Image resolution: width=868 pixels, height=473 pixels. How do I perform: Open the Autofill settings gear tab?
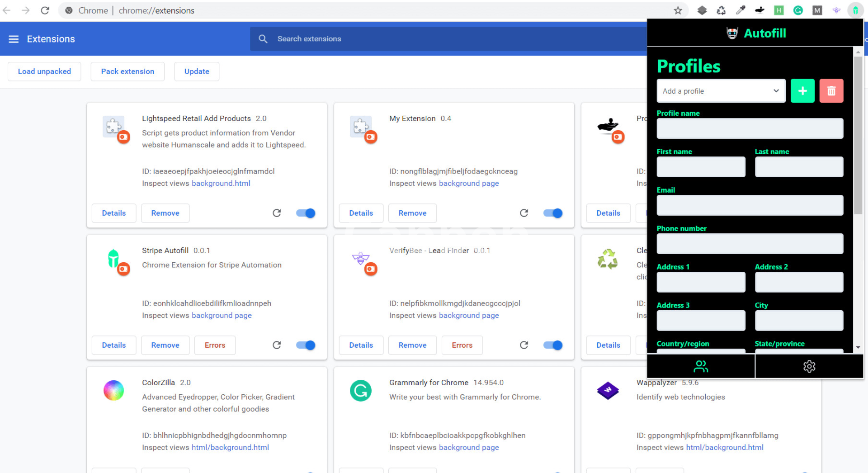click(x=809, y=366)
